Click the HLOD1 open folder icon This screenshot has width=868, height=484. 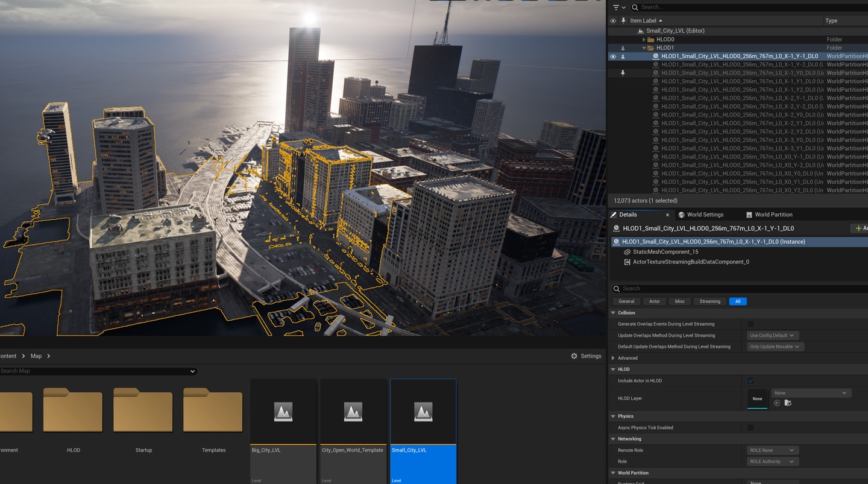pyautogui.click(x=650, y=48)
